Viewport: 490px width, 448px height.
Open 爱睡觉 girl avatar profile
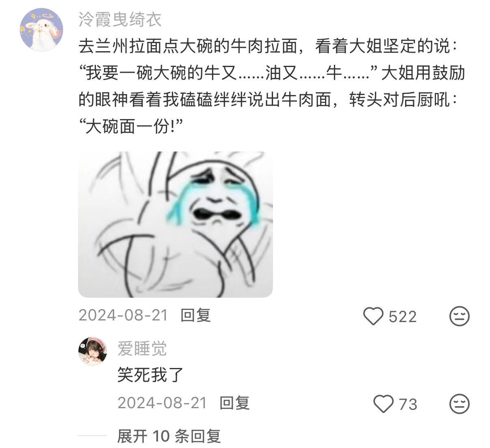(93, 351)
